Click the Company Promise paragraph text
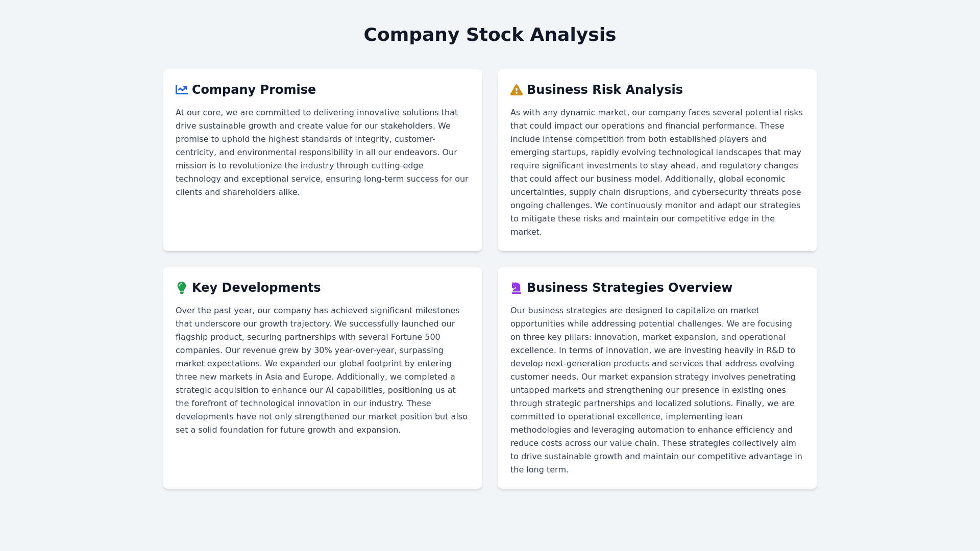The width and height of the screenshot is (980, 551). (322, 153)
